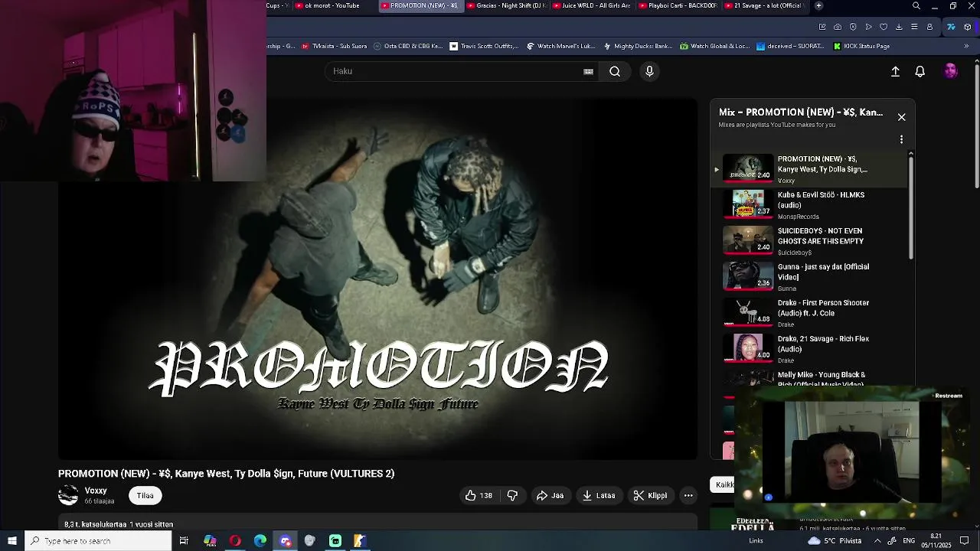
Task: Subscribe with the Tilaa button
Action: tap(145, 495)
